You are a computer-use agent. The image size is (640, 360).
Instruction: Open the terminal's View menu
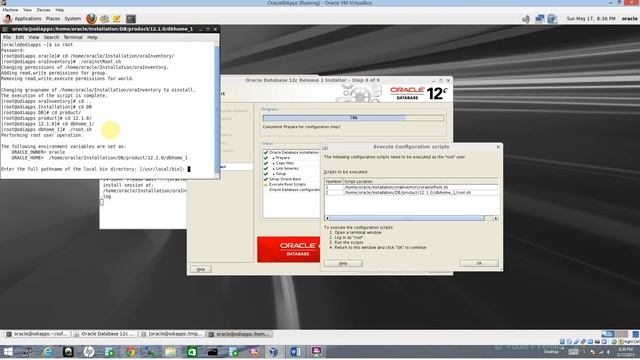34,37
